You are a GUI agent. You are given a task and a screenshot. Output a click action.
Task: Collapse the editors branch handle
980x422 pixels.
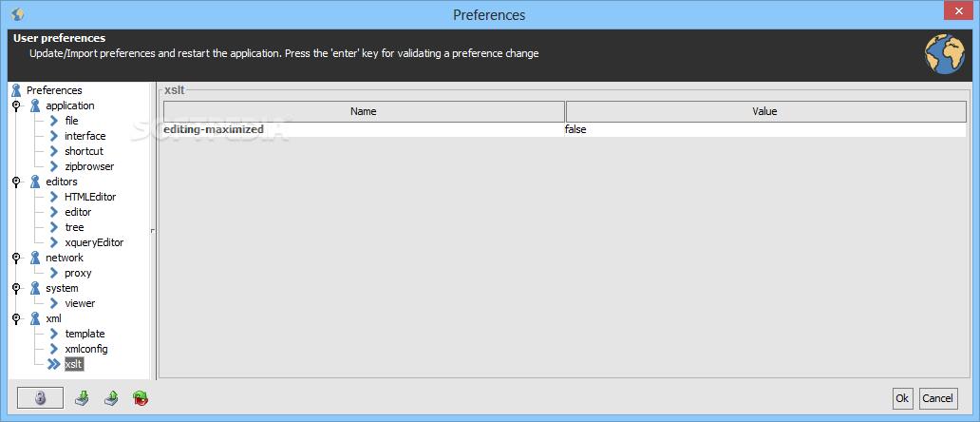pyautogui.click(x=15, y=182)
